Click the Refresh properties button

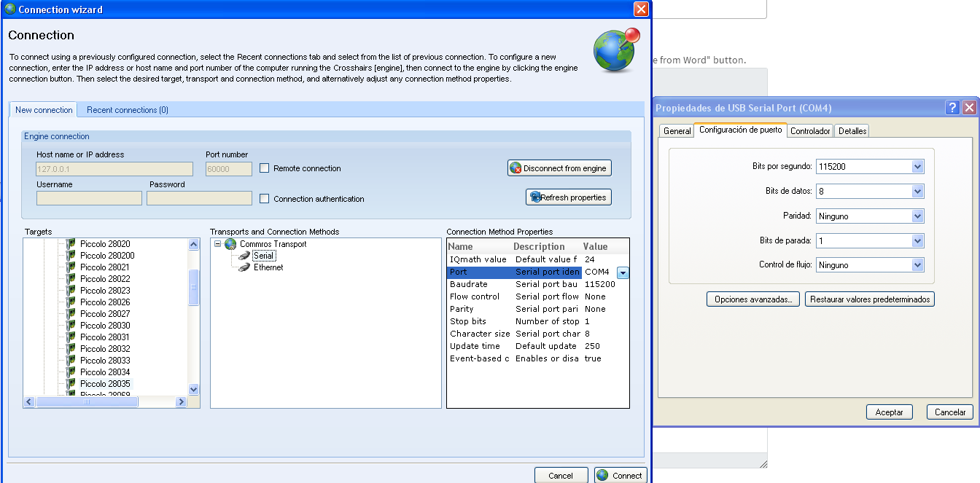tap(568, 197)
